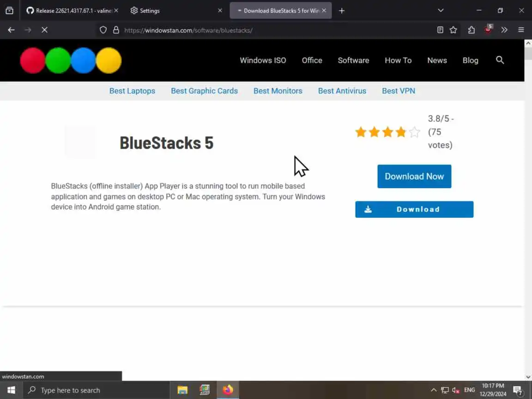Close the Download BlueStacks 5 tab

pyautogui.click(x=324, y=11)
